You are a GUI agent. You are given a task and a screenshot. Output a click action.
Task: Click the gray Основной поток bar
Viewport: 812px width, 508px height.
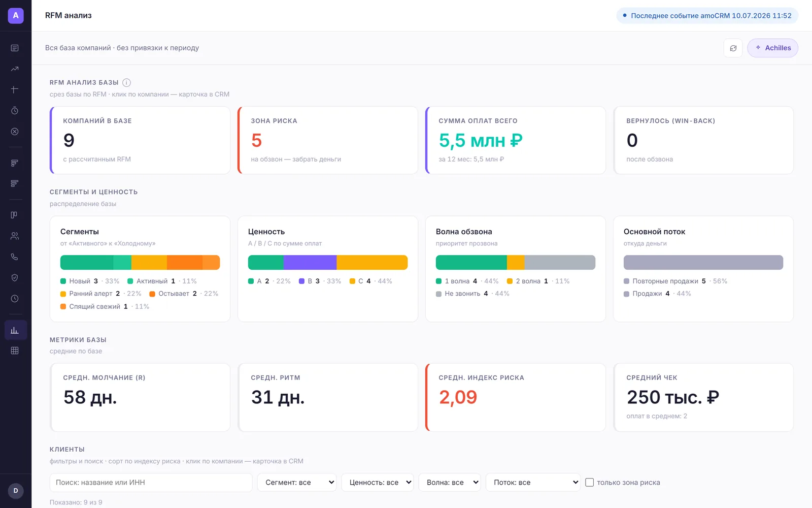(703, 262)
